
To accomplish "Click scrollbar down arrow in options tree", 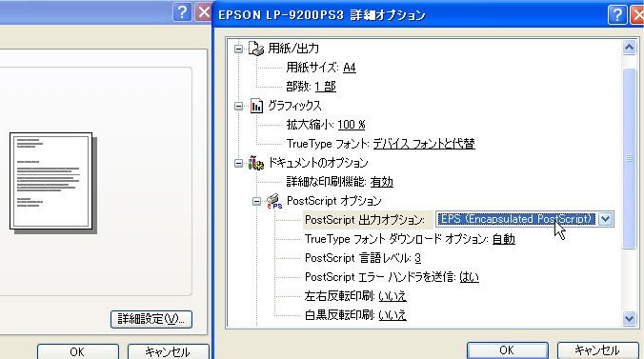I will [629, 318].
